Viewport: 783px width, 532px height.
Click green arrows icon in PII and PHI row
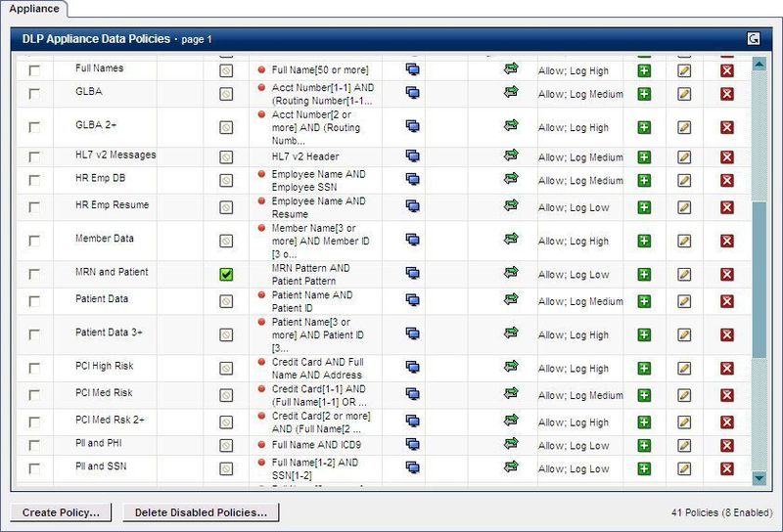511,444
